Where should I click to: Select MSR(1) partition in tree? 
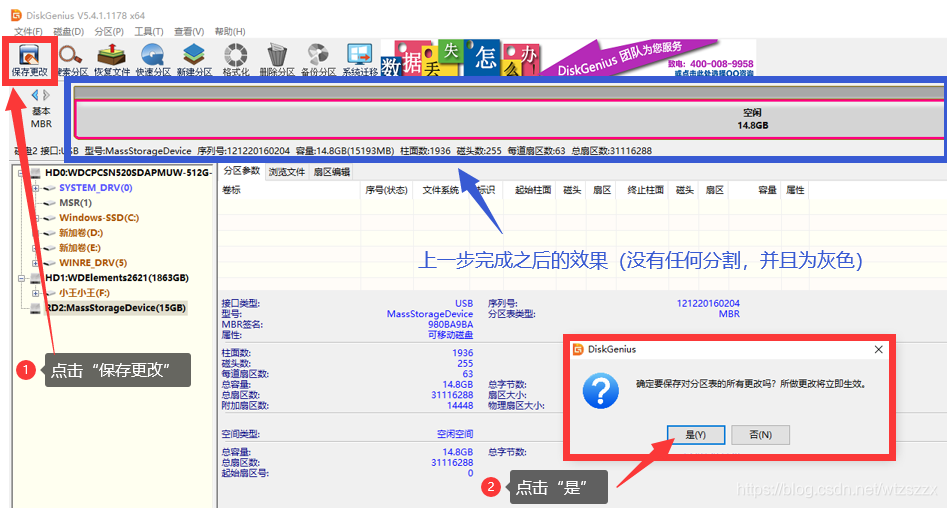click(x=75, y=203)
